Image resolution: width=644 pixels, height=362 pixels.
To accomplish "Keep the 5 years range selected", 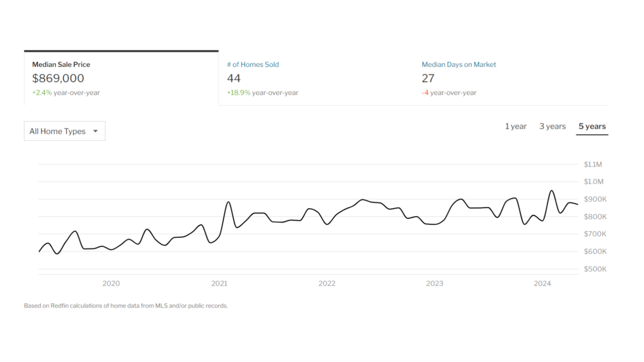I will 592,127.
